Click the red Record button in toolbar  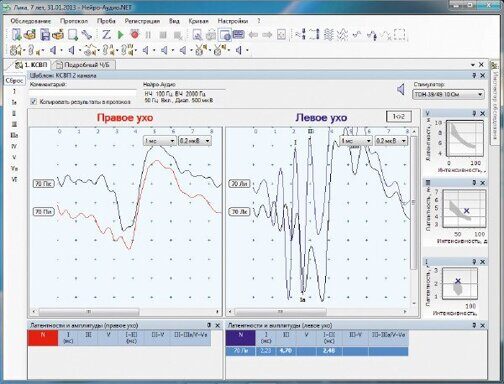pos(135,35)
